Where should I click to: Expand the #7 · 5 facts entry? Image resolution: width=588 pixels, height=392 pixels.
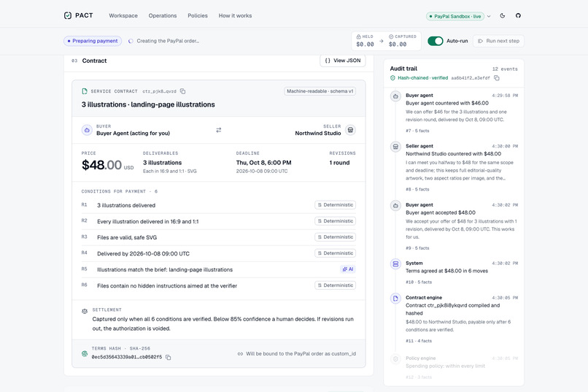[417, 131]
